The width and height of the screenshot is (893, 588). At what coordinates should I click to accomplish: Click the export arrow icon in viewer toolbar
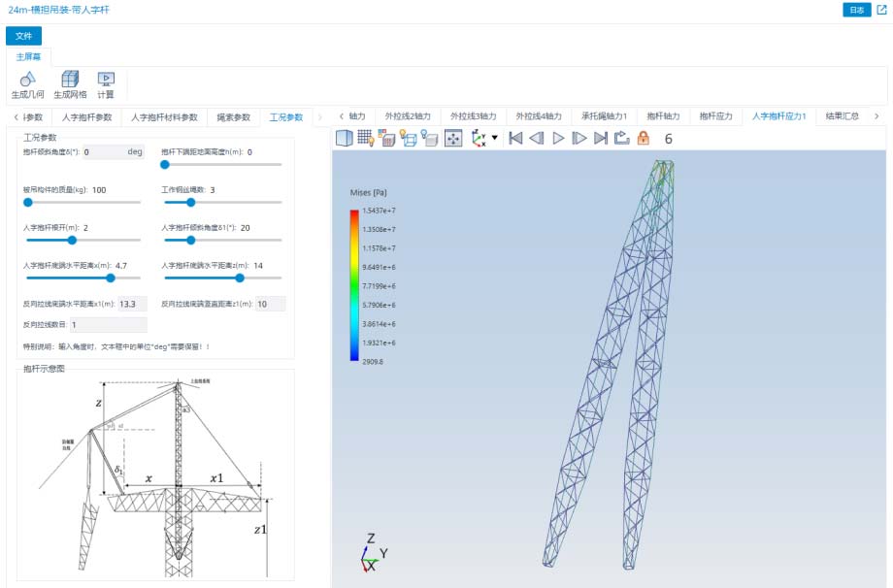pyautogui.click(x=622, y=139)
